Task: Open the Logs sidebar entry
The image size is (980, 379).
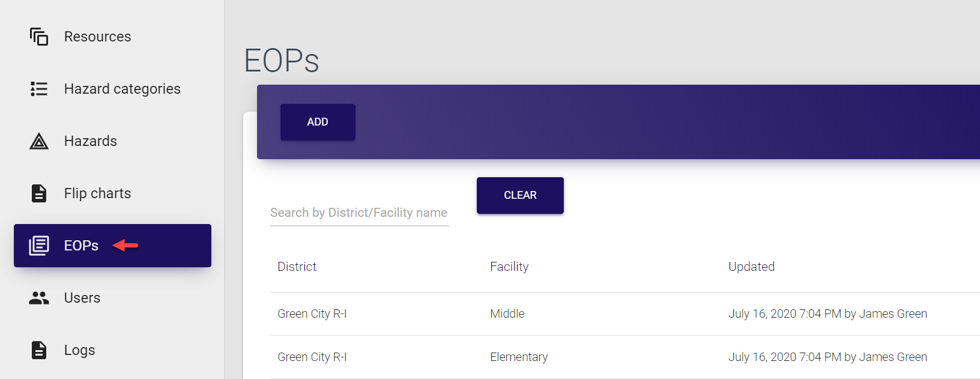Action: [x=80, y=350]
